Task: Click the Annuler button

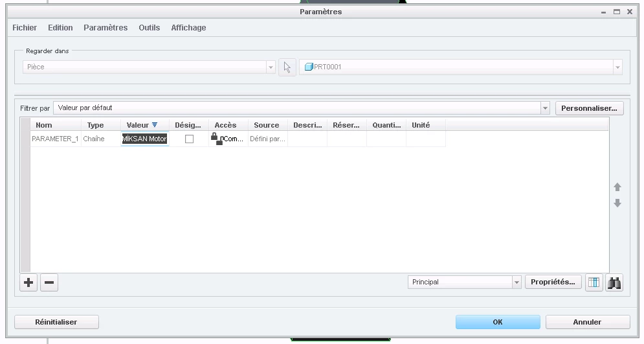Action: 587,322
